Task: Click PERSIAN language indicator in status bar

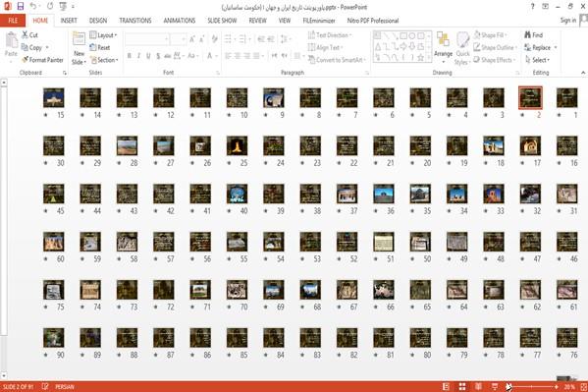Action: point(65,387)
